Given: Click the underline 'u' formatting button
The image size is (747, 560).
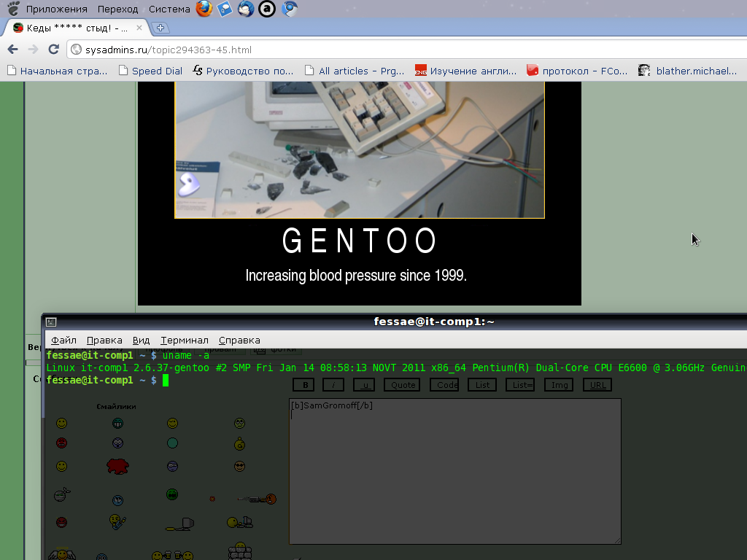Looking at the screenshot, I should (365, 385).
